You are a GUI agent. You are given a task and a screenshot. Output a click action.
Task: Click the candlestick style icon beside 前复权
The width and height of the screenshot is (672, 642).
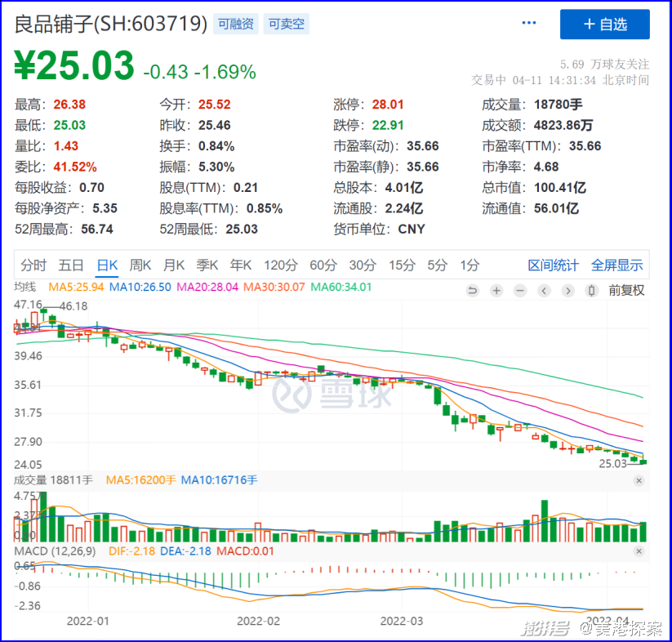click(x=591, y=291)
